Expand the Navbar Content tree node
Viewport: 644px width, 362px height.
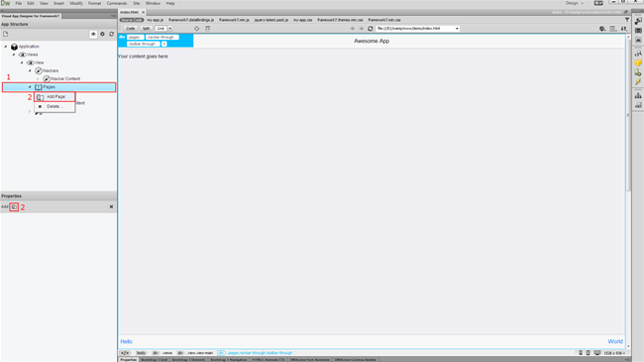pos(38,78)
